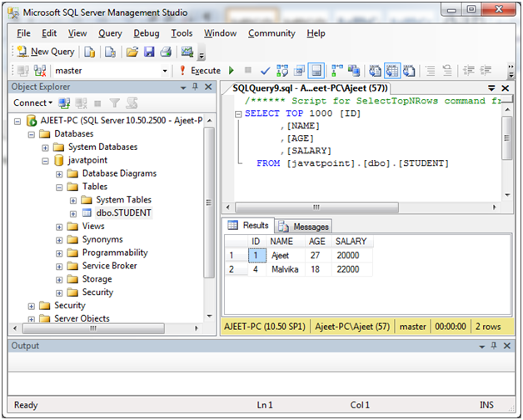The height and width of the screenshot is (420, 523).
Task: Expand the System Databases folder
Action: pyautogui.click(x=45, y=147)
